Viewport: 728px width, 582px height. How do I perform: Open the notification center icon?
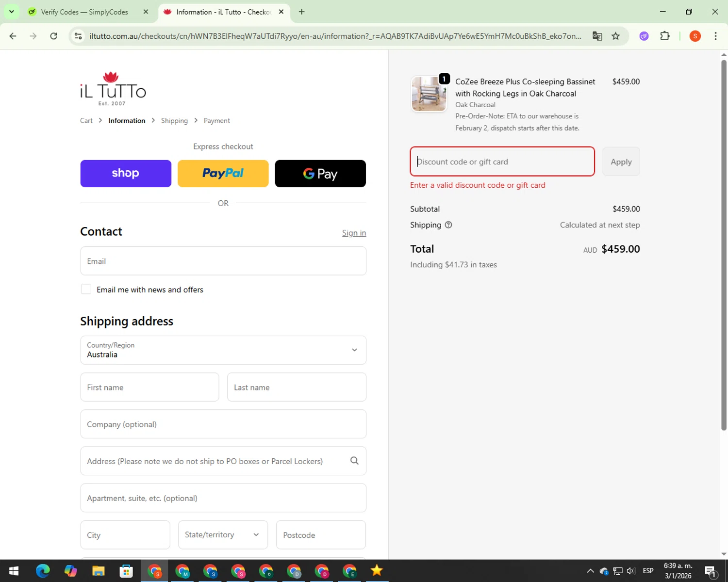pyautogui.click(x=710, y=571)
